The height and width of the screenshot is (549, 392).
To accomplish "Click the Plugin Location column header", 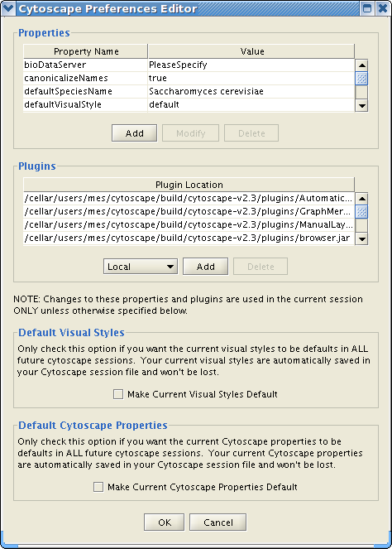I will coord(189,185).
